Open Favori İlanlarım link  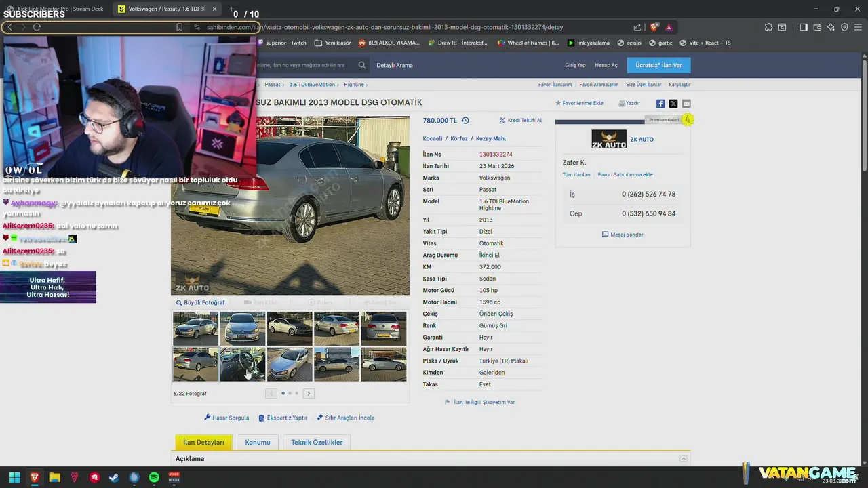click(555, 85)
